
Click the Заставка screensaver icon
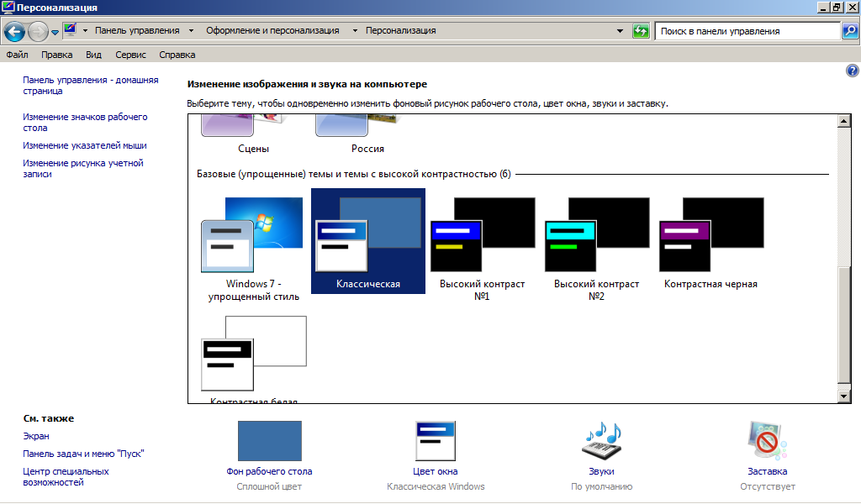(x=767, y=441)
